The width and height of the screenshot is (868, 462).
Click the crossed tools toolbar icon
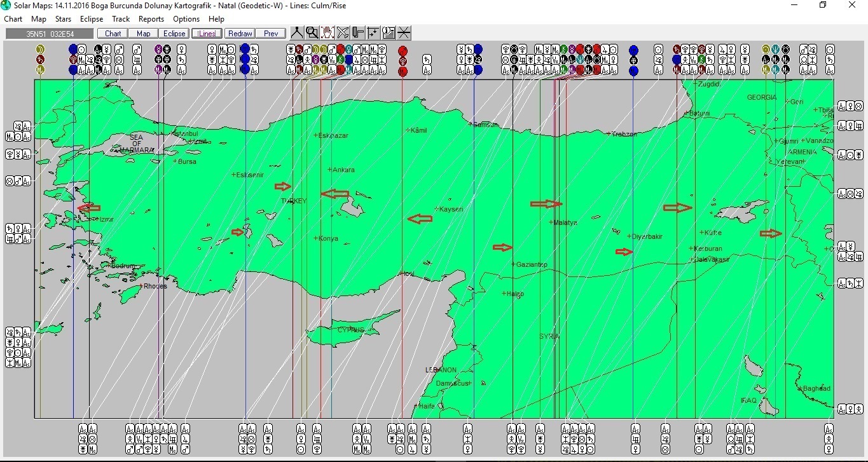343,33
